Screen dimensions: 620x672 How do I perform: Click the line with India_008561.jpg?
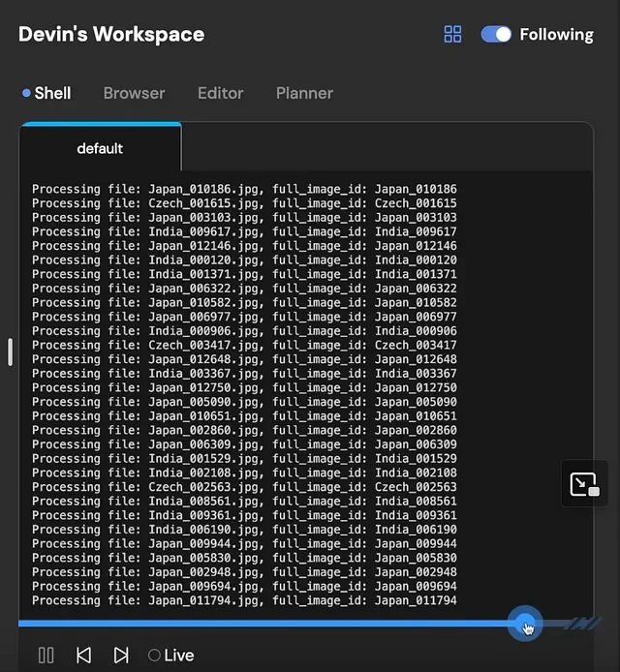(x=244, y=501)
